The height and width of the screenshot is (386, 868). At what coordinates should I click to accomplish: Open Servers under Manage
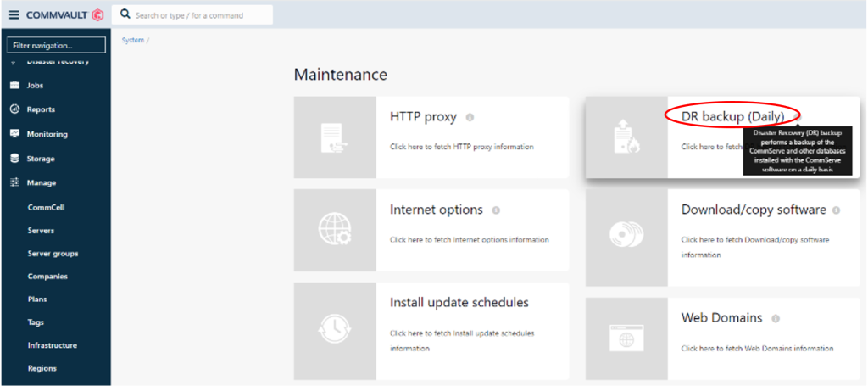(41, 231)
